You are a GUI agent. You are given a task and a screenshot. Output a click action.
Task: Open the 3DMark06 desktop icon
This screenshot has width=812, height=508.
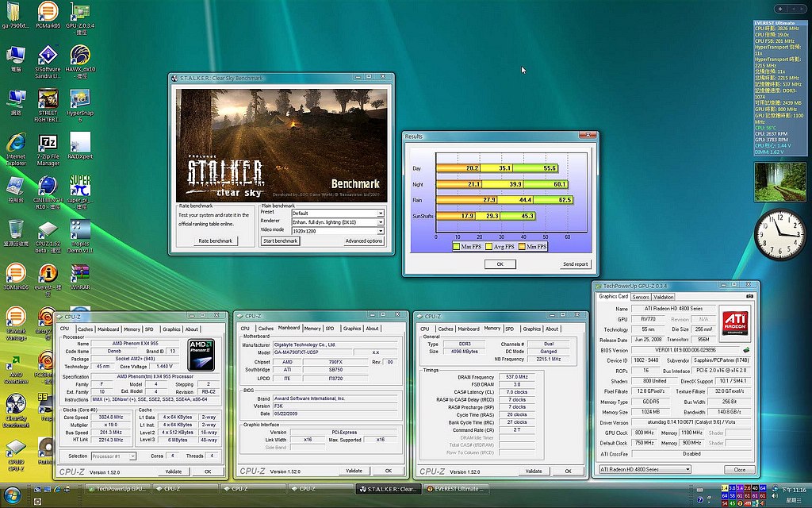pos(16,276)
